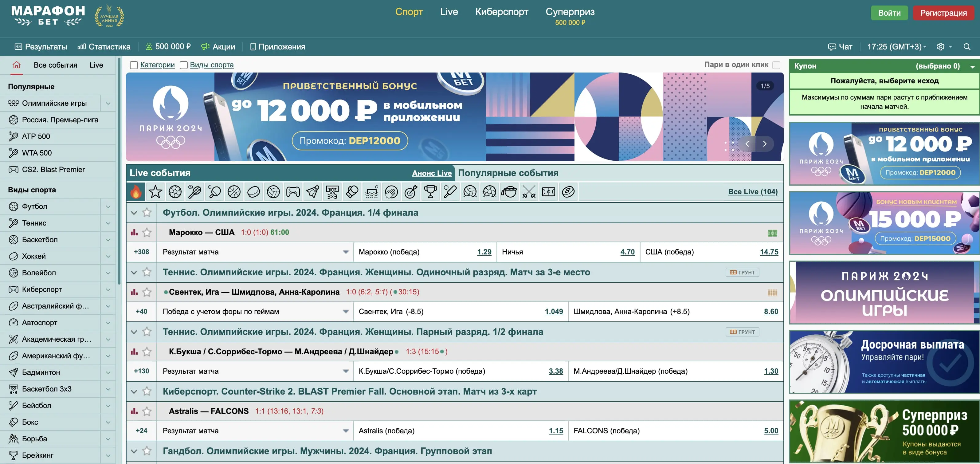Open the 'Анонс Live' link
Screen dimensions: 980x464
coord(431,173)
